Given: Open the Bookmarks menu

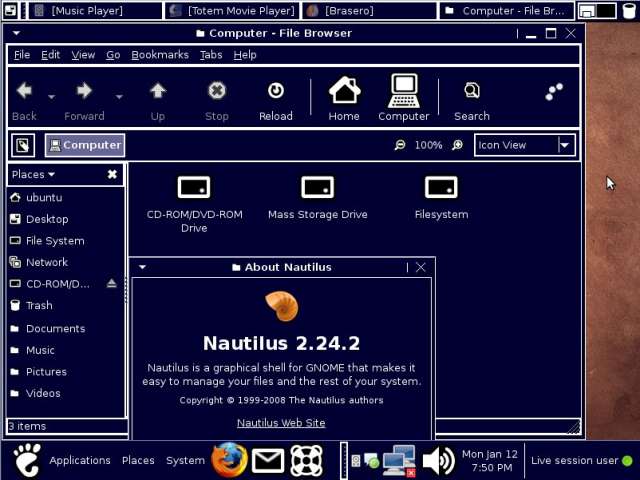Looking at the screenshot, I should coord(160,55).
